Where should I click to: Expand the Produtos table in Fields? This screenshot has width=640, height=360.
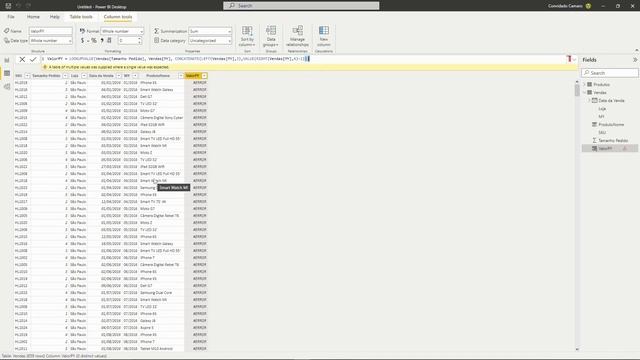(584, 84)
